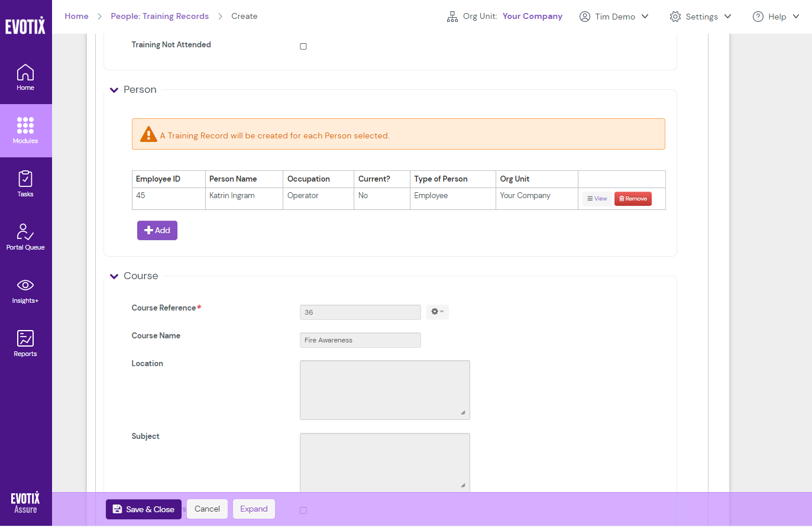Click Save & Close button
The image size is (812, 527).
coord(144,509)
